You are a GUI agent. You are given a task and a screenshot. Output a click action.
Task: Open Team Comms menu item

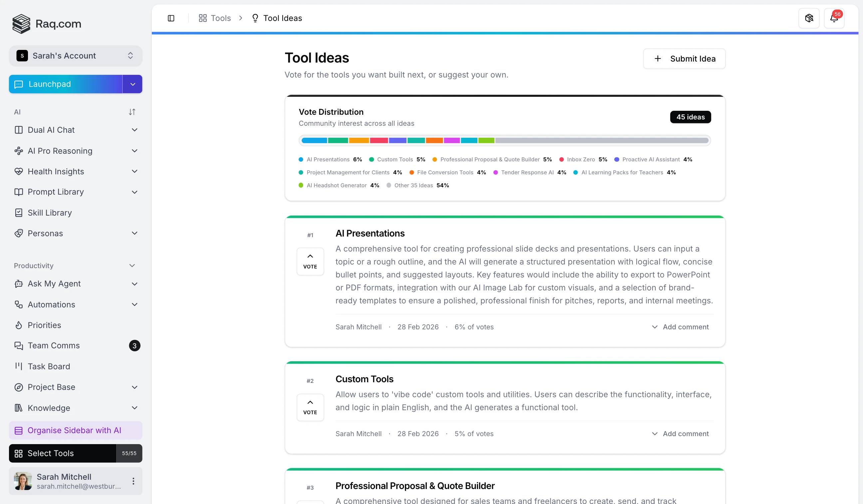(54, 346)
